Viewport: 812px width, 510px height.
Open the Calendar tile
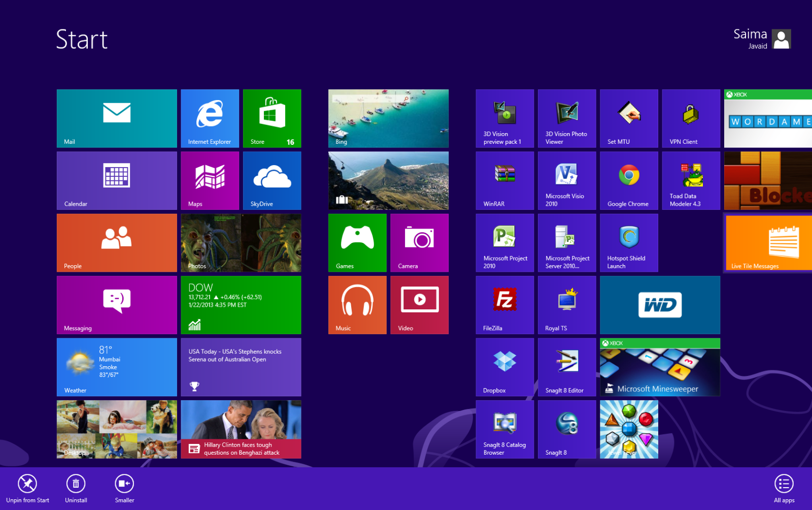pyautogui.click(x=117, y=181)
